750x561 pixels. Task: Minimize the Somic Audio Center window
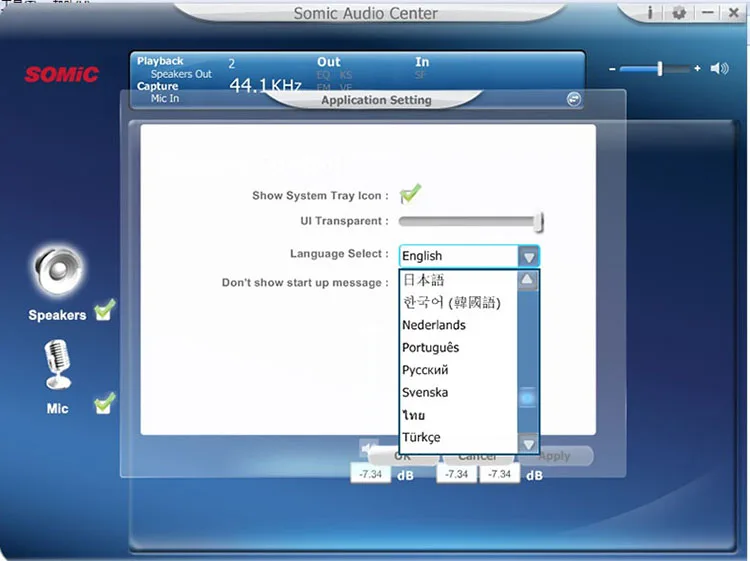coord(708,12)
